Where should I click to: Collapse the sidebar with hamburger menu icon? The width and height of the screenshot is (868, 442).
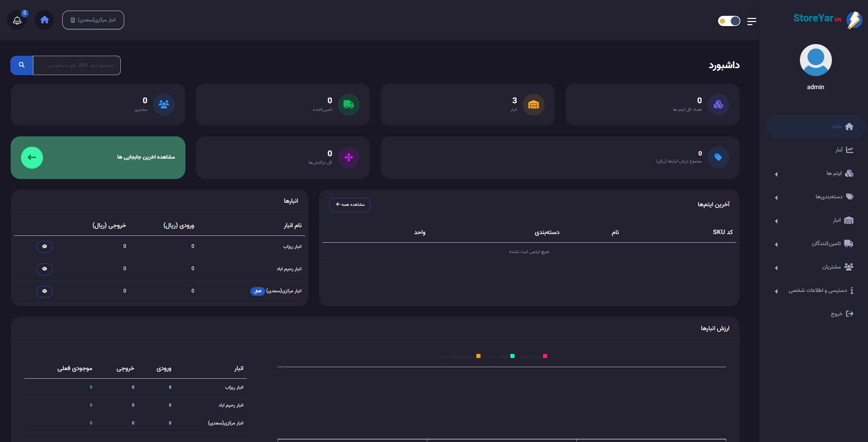tap(752, 21)
